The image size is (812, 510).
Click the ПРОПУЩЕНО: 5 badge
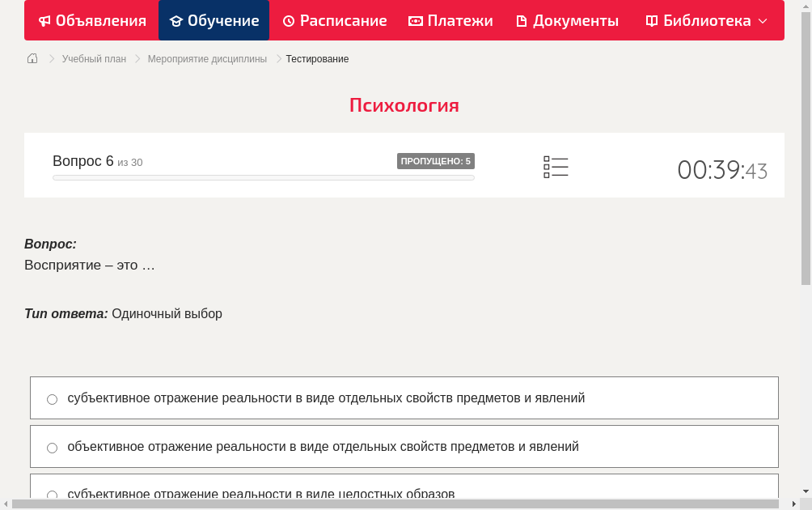tap(437, 161)
